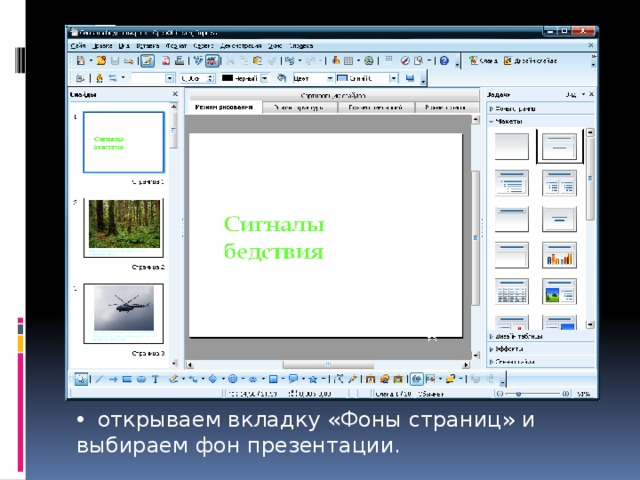The width and height of the screenshot is (640, 480).
Task: Click the black line color swatch
Action: pos(227,78)
